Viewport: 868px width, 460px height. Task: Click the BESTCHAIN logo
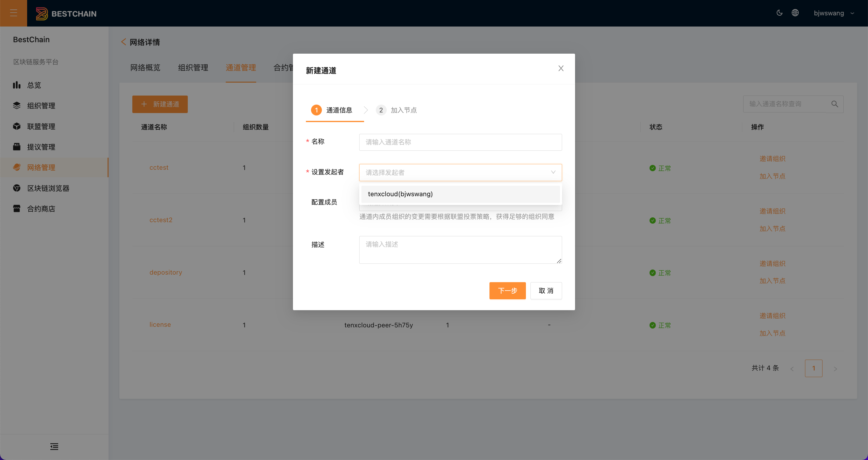click(x=66, y=14)
